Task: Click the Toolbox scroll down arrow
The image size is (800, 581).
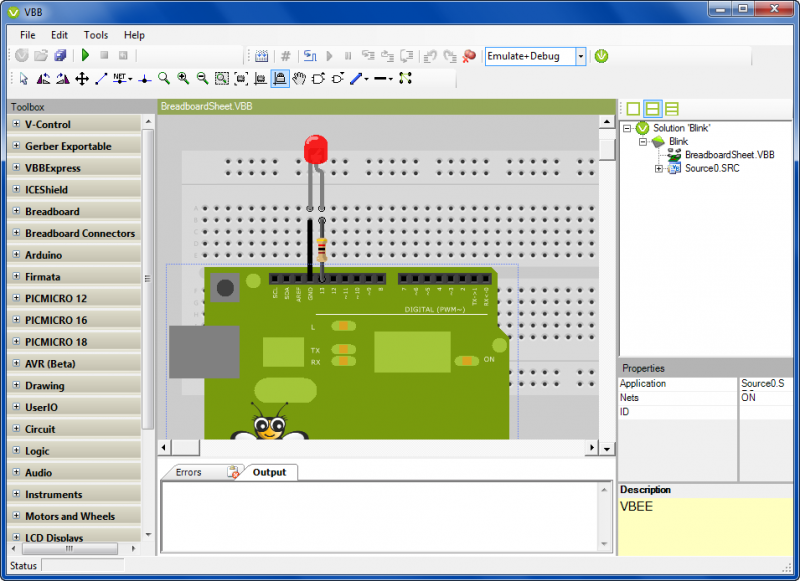Action: [148, 535]
